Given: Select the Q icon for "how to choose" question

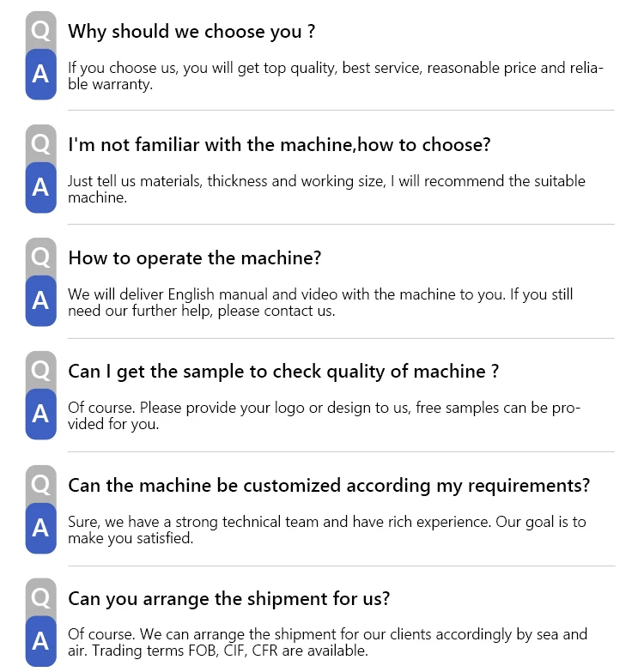Looking at the screenshot, I should pos(40,144).
